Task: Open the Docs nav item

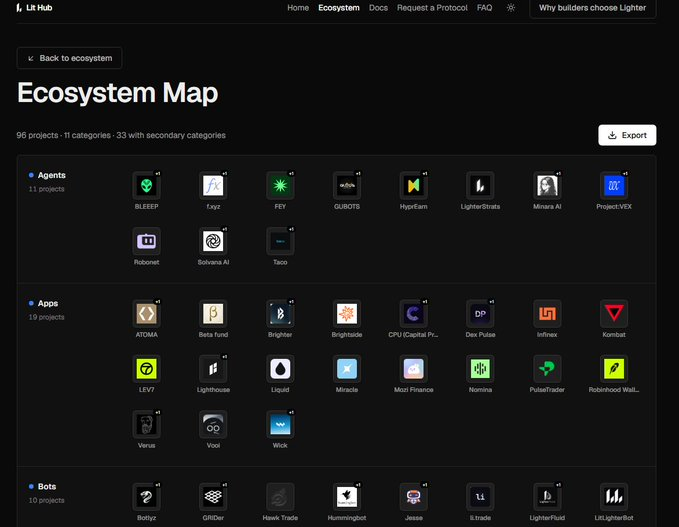Action: point(378,8)
